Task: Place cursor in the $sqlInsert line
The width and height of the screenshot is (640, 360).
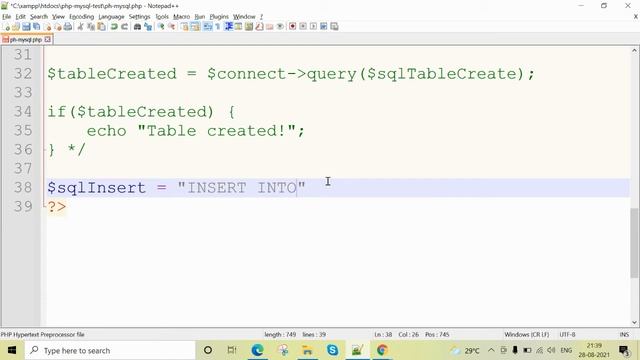Action: 338,188
